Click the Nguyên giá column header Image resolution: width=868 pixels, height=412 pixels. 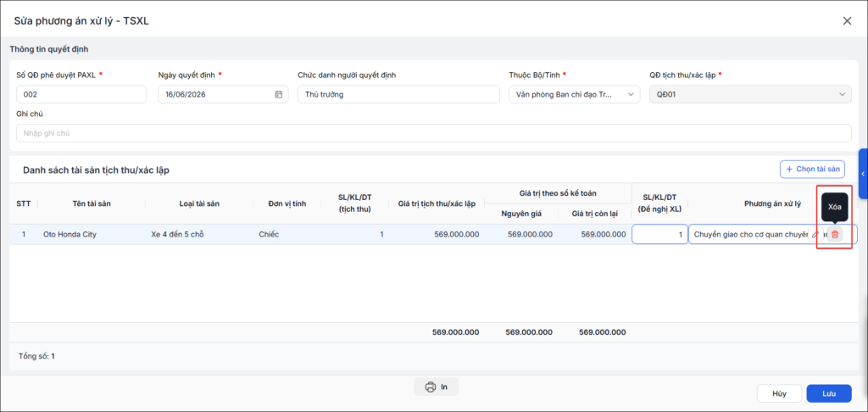[x=521, y=213]
